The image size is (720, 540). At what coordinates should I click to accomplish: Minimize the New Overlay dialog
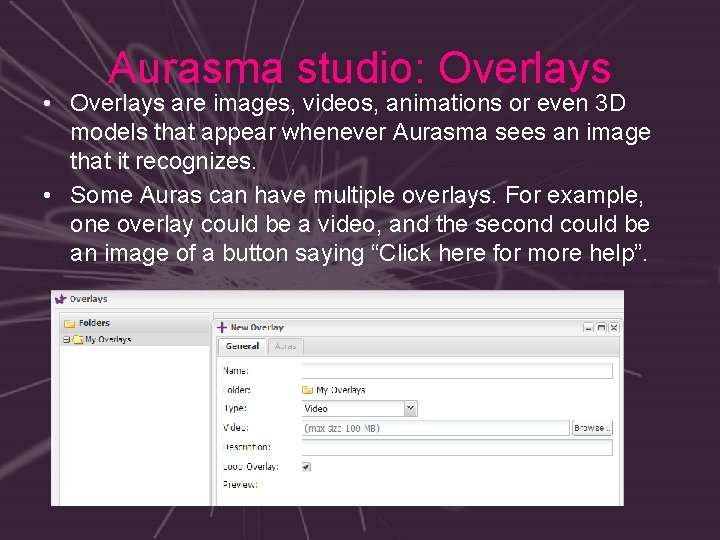pos(588,327)
